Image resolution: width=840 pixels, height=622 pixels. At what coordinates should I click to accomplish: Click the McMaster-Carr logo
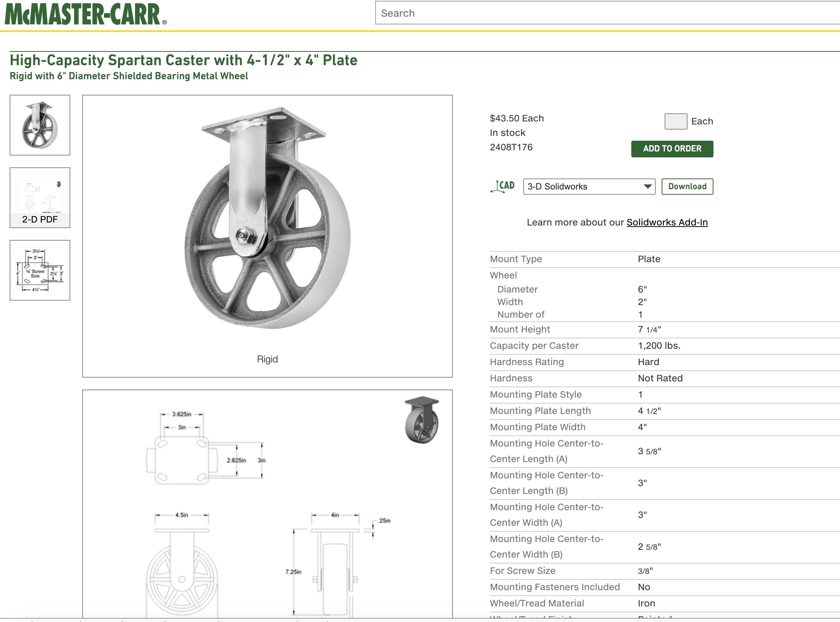[x=85, y=14]
